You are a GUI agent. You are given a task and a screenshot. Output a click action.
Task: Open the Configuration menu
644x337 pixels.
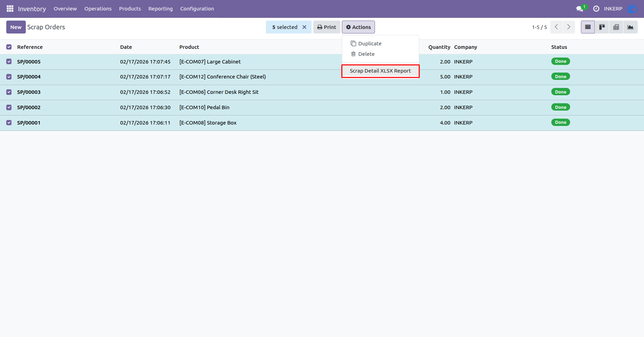pos(197,9)
